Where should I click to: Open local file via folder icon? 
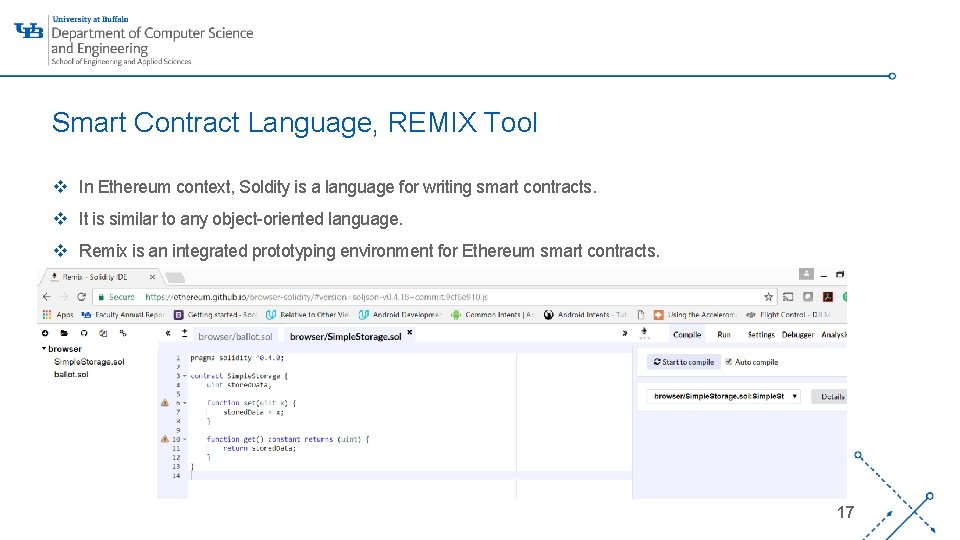click(64, 333)
